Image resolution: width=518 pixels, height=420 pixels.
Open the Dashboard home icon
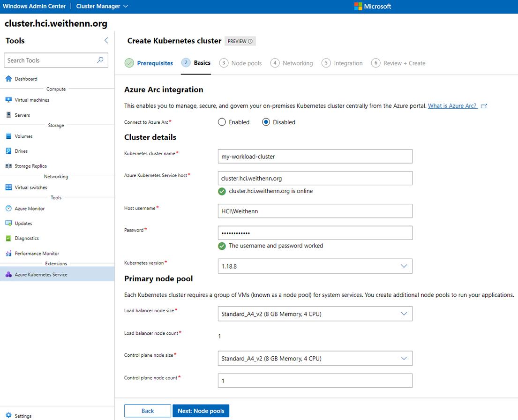(x=8, y=79)
